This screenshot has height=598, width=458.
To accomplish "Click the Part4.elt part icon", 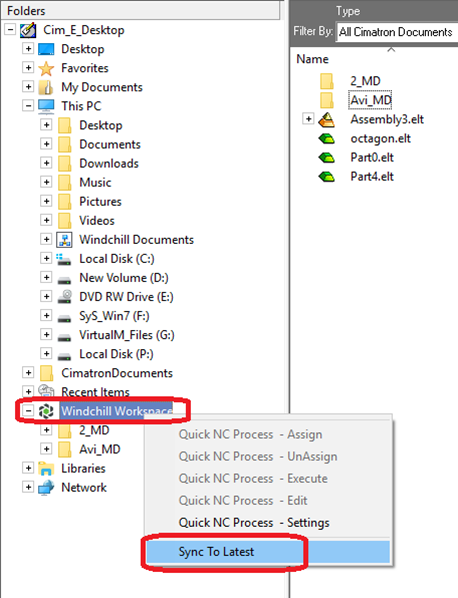I will coord(326,177).
